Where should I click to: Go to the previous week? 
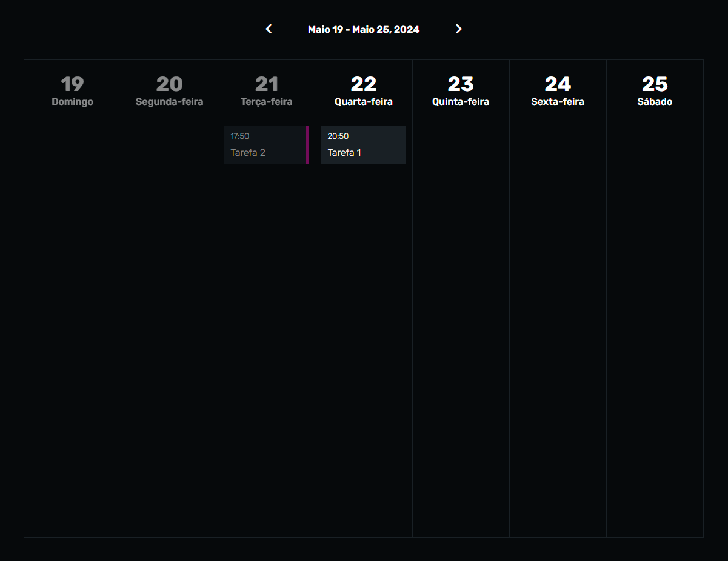point(269,29)
